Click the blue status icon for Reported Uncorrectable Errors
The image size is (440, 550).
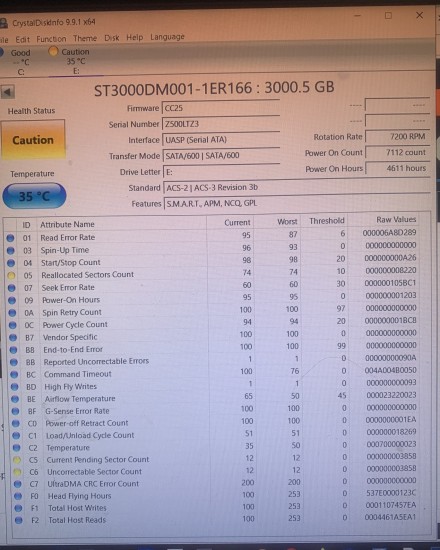pos(14,362)
